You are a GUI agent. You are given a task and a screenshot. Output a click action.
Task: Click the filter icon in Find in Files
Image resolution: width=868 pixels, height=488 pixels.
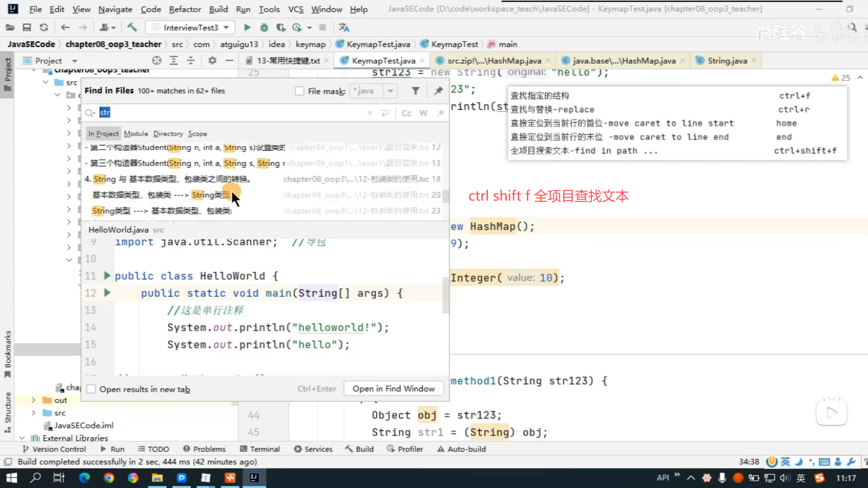click(x=415, y=91)
